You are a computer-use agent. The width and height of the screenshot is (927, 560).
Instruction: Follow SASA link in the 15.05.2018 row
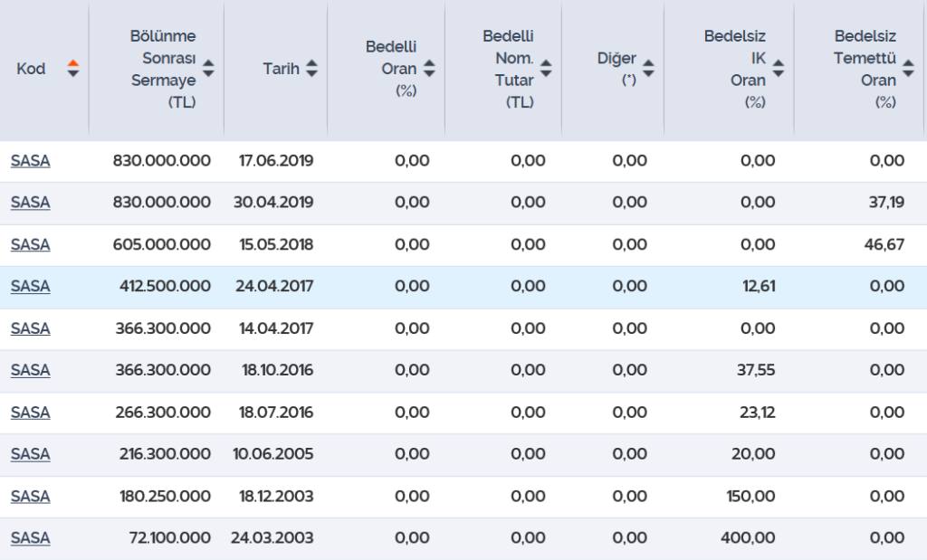[30, 244]
